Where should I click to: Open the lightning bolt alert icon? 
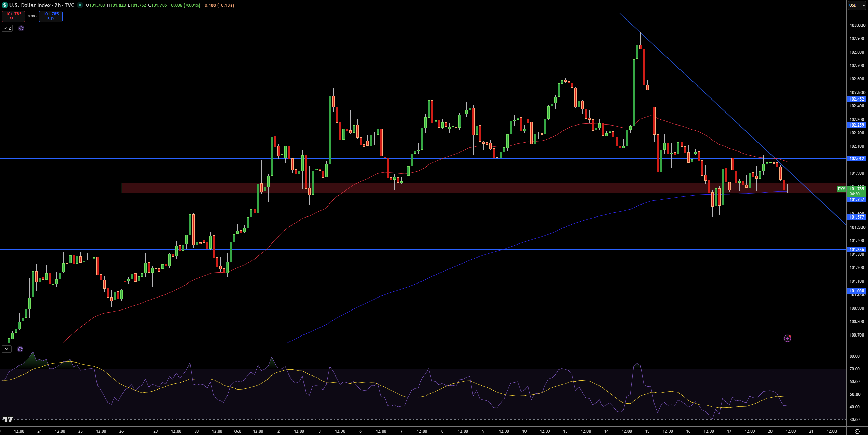coord(787,338)
